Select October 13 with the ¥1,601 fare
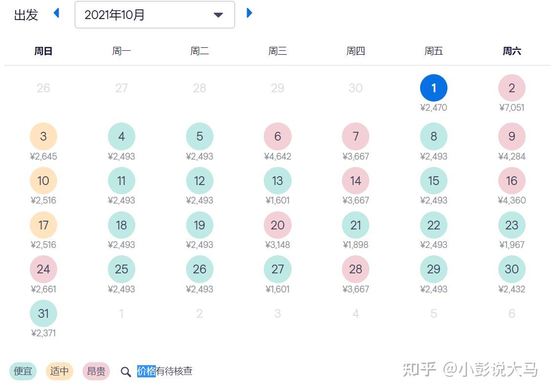Screen dimensions: 552x392 point(277,181)
